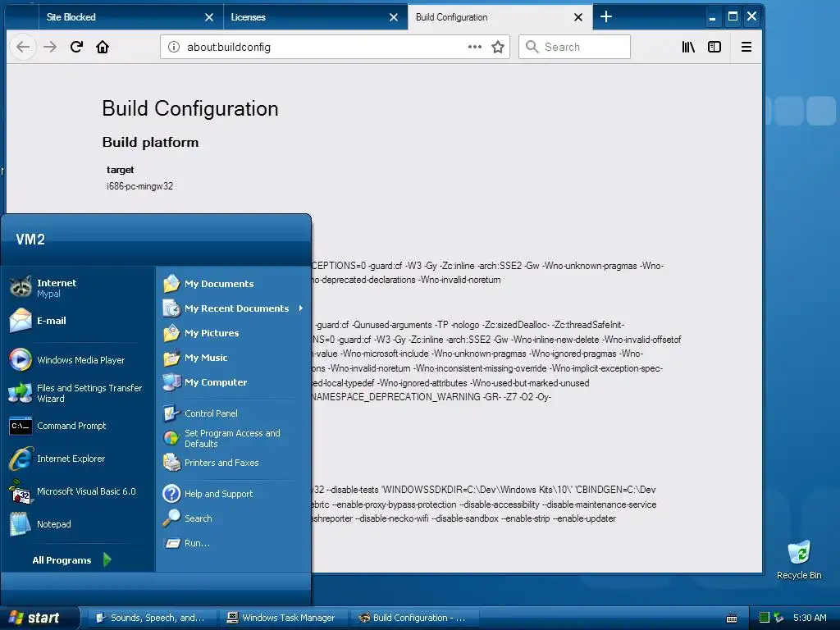This screenshot has width=840, height=630.
Task: Open Notepad from Start menu
Action: coord(78,524)
